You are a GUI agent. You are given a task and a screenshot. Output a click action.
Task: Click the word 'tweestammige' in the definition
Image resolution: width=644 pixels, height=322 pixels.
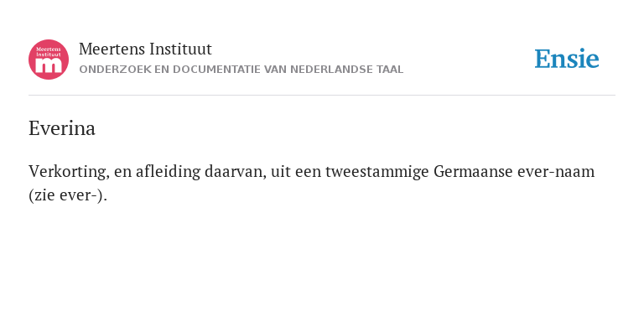tap(377, 172)
